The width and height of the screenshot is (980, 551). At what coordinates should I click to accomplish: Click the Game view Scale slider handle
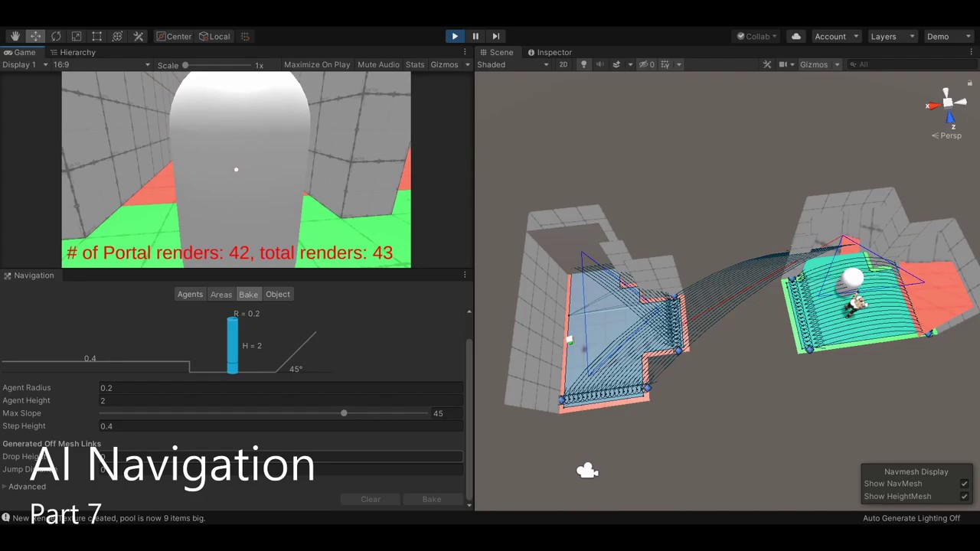tap(185, 65)
